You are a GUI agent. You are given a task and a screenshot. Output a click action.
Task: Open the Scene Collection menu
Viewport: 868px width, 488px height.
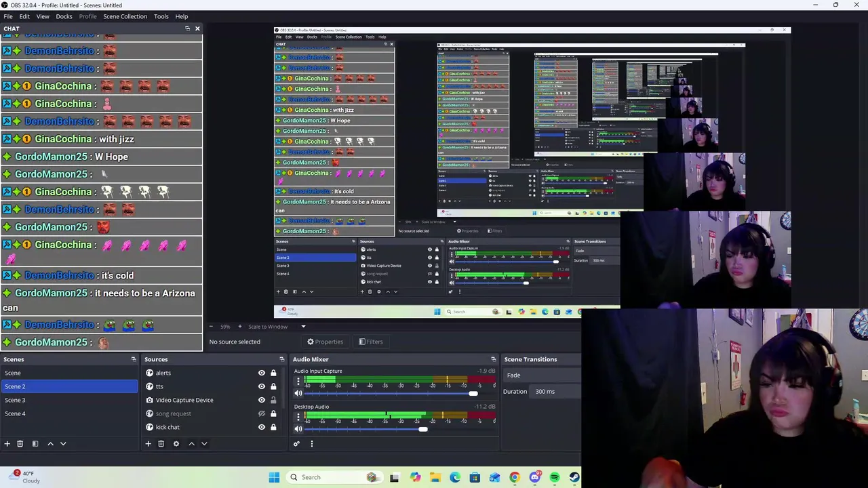(x=125, y=16)
